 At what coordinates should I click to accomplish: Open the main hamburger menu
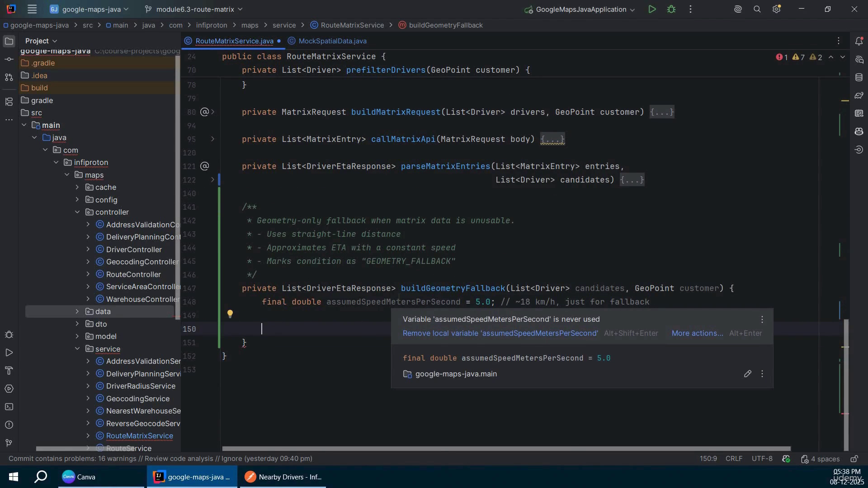(x=32, y=9)
